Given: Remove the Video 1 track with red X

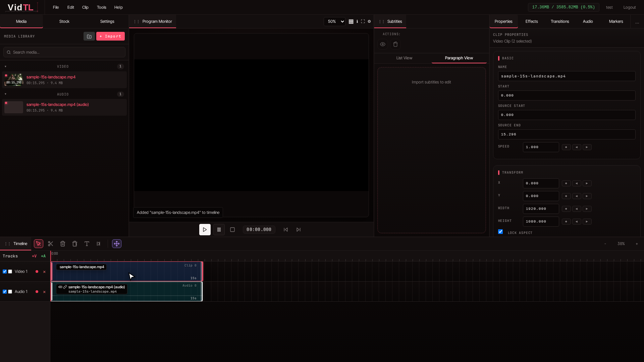Looking at the screenshot, I should coord(44,272).
